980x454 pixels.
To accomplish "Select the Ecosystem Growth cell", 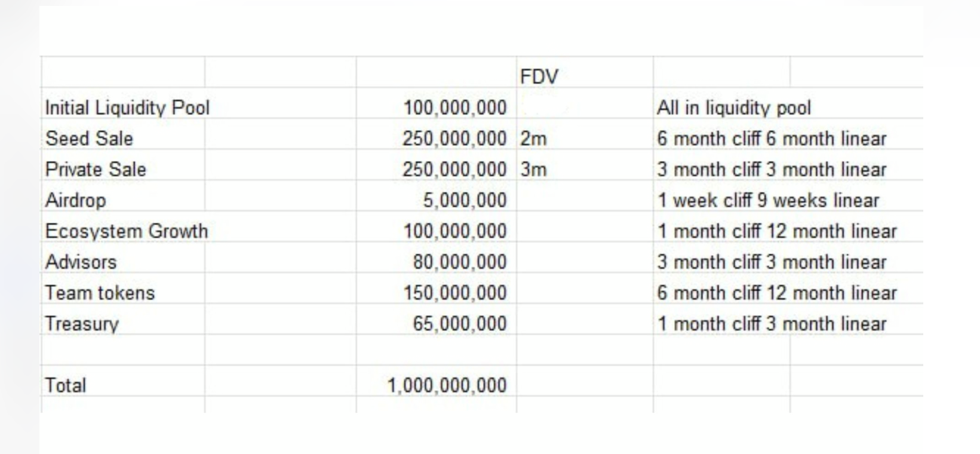I will coord(127,231).
